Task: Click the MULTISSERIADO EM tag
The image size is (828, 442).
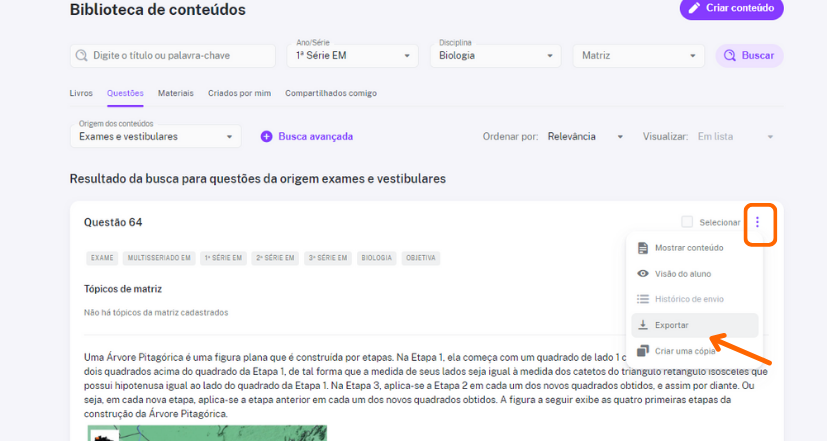Action: click(159, 258)
